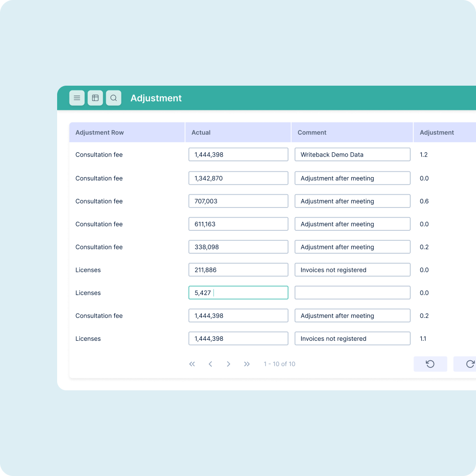The width and height of the screenshot is (476, 476).
Task: Edit the Writeback Demo Data comment
Action: coord(352,155)
